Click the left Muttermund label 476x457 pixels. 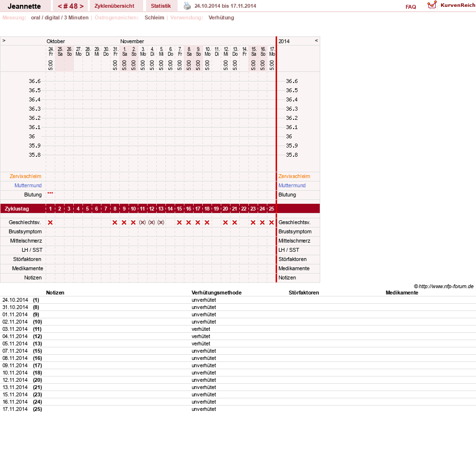click(28, 185)
